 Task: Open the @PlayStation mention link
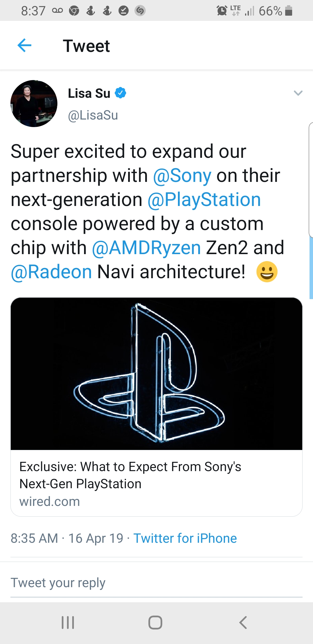pyautogui.click(x=204, y=200)
